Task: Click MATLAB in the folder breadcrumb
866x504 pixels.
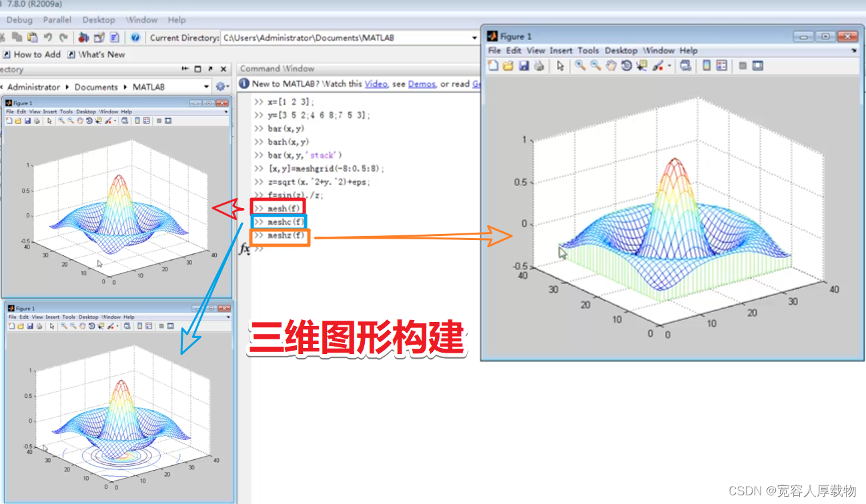Action: [148, 87]
